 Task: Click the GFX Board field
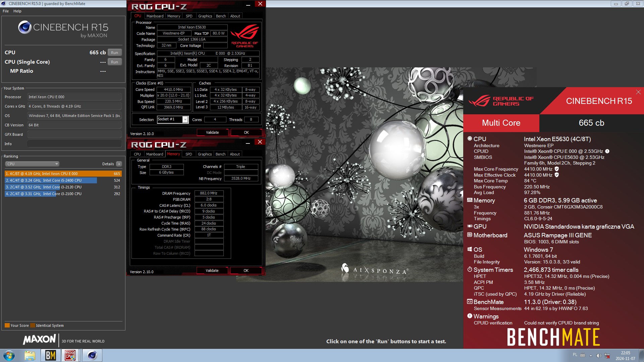tap(74, 134)
